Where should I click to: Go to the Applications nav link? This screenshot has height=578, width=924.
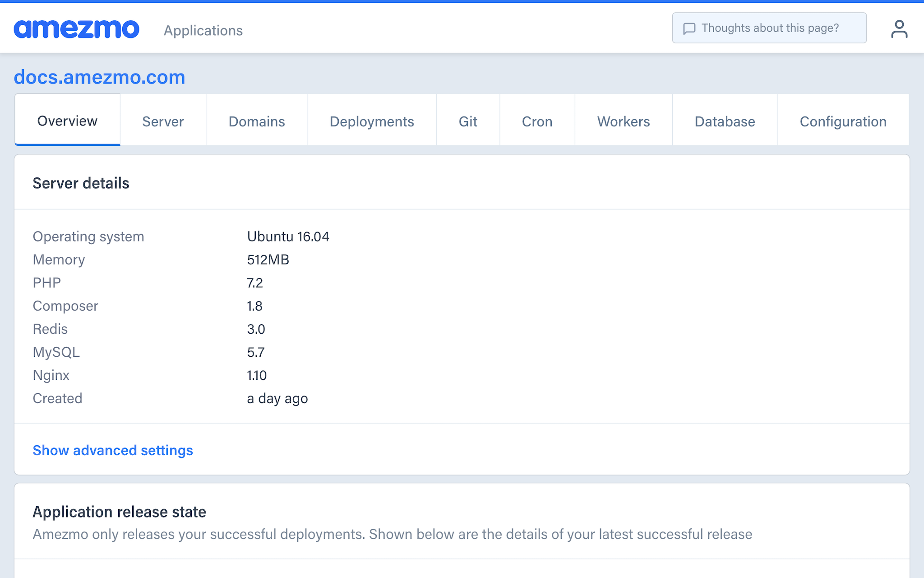(x=203, y=30)
